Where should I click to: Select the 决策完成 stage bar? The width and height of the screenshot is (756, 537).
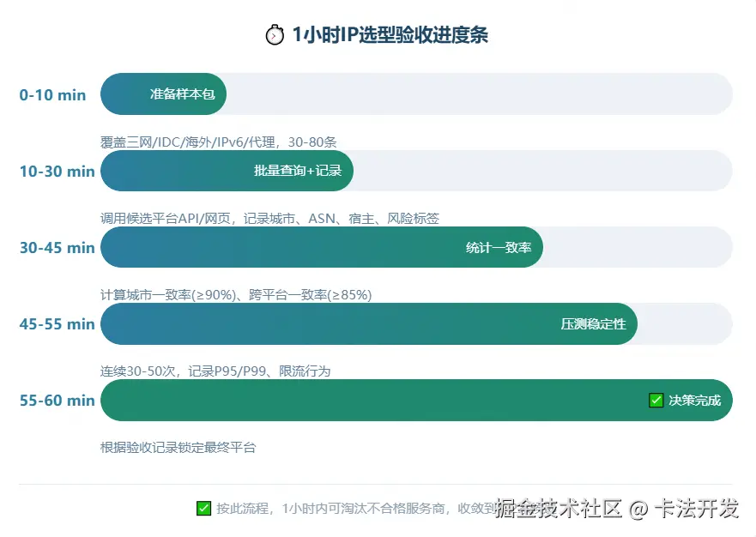click(x=386, y=400)
